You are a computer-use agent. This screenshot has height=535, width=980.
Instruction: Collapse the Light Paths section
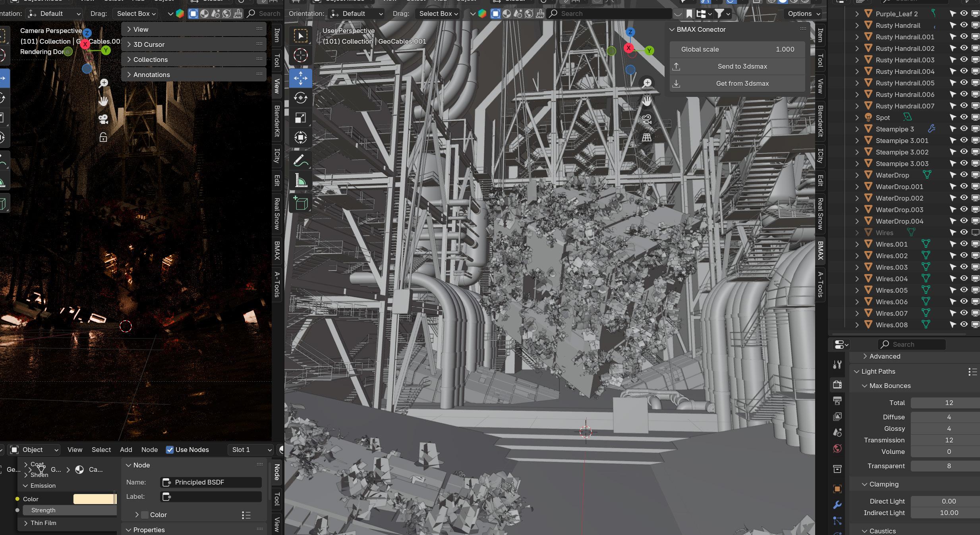(x=856, y=371)
